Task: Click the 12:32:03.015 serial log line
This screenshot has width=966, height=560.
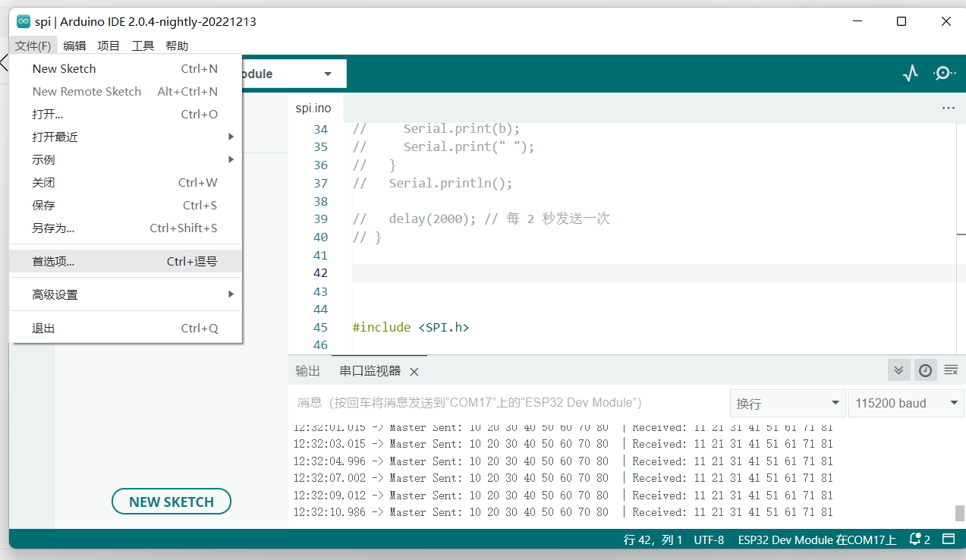Action: coord(563,444)
